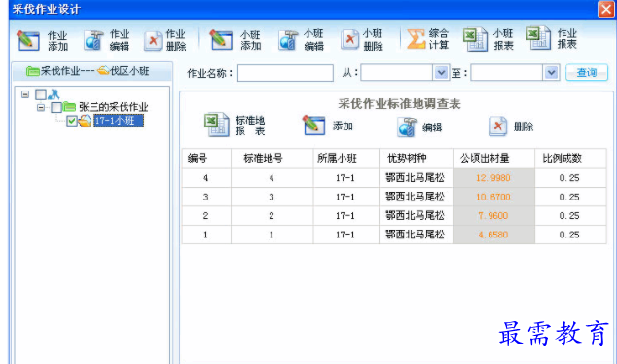Select the 小班添加 toolbar icon
The image size is (617, 364).
(221, 40)
